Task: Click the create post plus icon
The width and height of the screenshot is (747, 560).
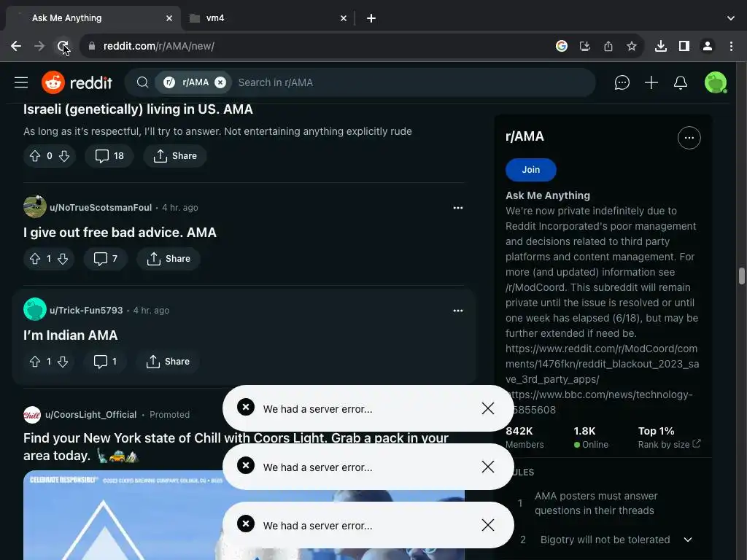Action: [x=651, y=82]
